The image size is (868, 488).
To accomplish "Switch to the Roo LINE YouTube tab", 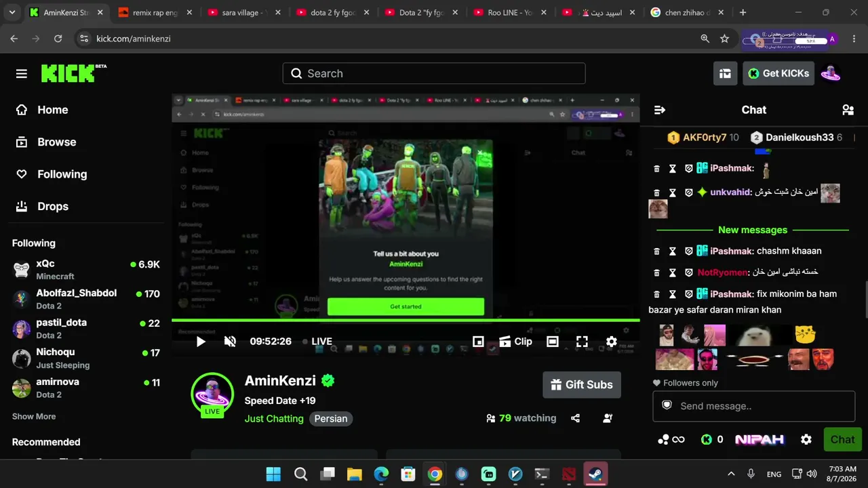I will [x=510, y=12].
